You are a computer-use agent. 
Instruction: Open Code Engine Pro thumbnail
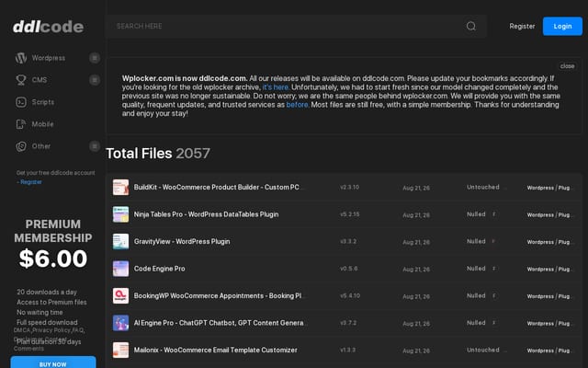120,269
